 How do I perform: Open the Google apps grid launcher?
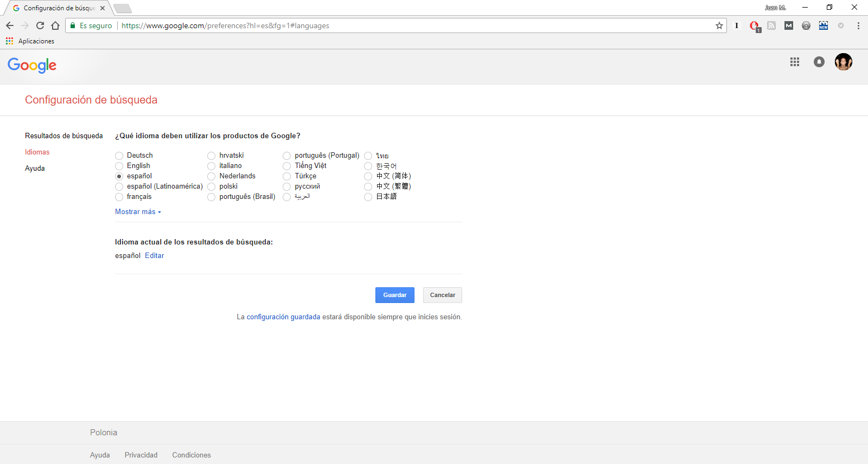tap(795, 62)
